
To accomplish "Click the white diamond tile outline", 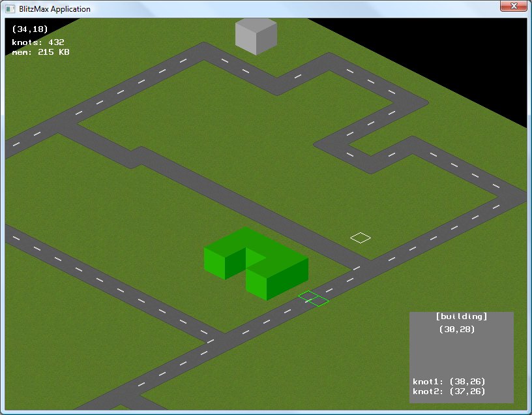I will (361, 238).
